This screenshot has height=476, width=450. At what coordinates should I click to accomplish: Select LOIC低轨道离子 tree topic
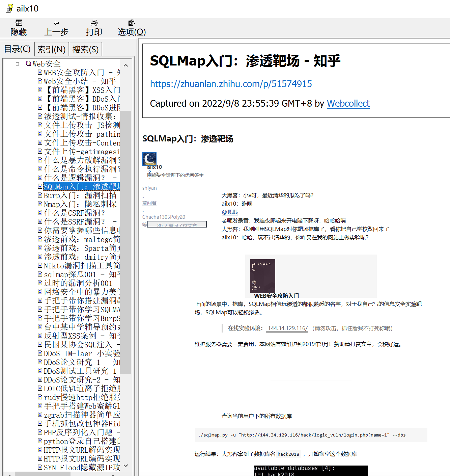click(x=81, y=388)
